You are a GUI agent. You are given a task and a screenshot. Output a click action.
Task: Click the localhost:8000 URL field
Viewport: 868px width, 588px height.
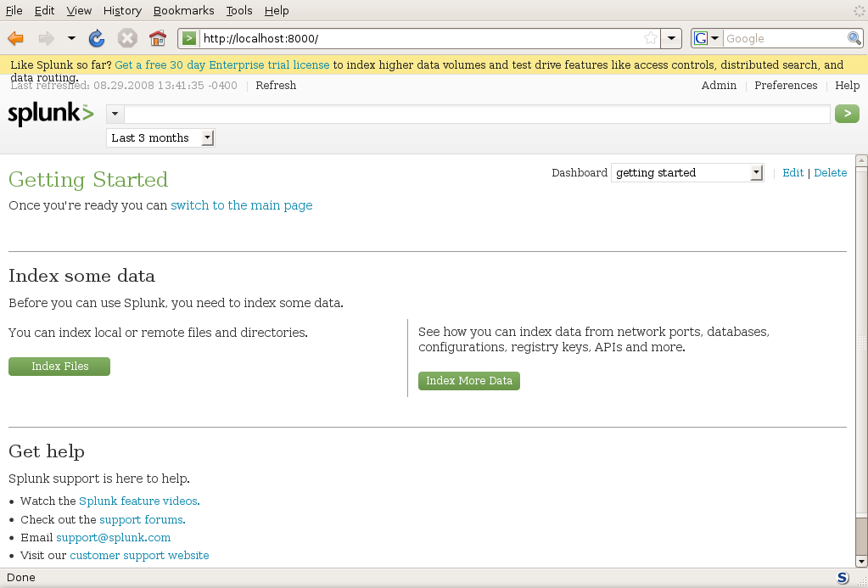pyautogui.click(x=421, y=38)
